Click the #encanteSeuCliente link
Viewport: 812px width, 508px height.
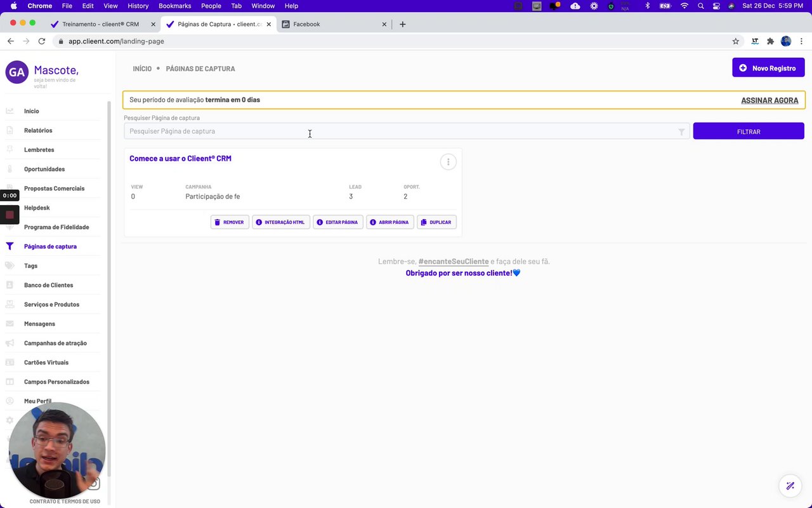coord(454,262)
